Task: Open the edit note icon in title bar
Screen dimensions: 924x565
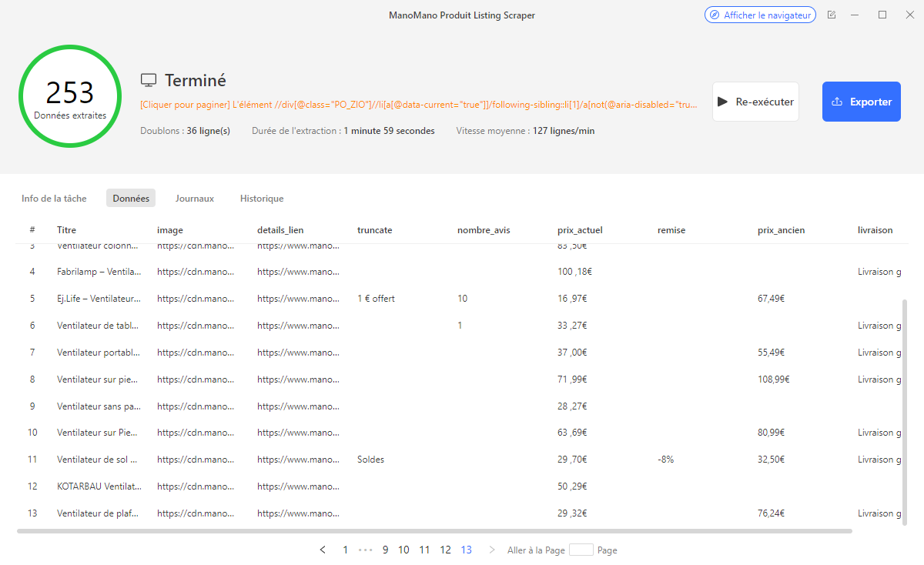Action: [832, 15]
